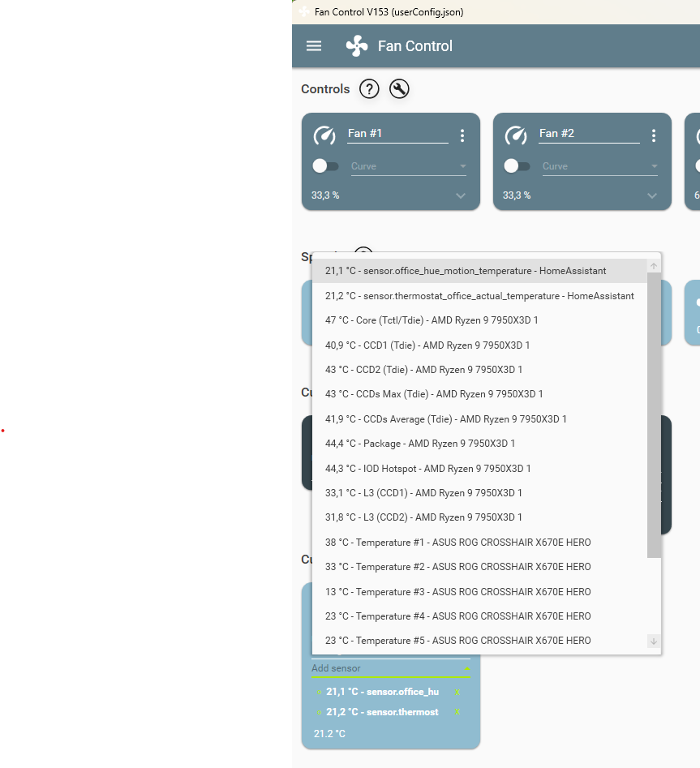
Task: Click the Fan #2 33,3 % value
Action: [x=517, y=195]
